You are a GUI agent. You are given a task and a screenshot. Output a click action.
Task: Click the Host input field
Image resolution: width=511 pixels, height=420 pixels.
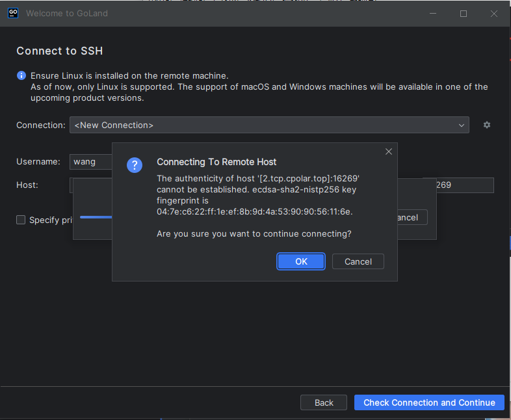coord(91,185)
